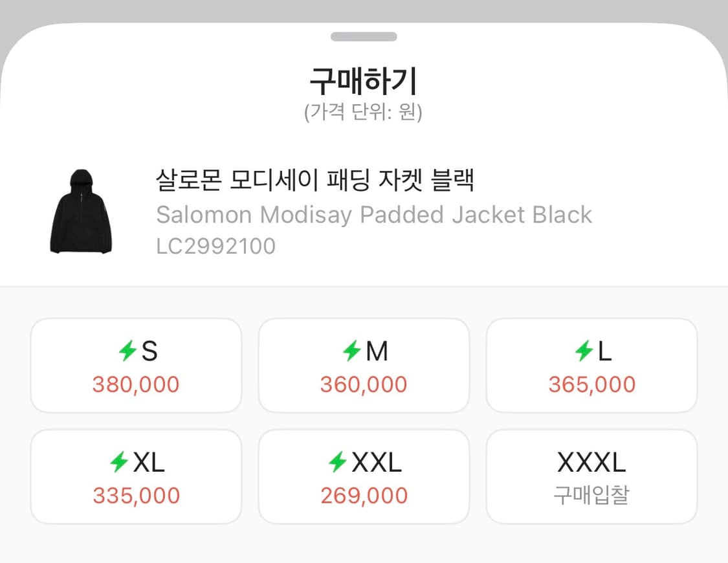Click the lightning icon next to size XL

pyautogui.click(x=118, y=462)
